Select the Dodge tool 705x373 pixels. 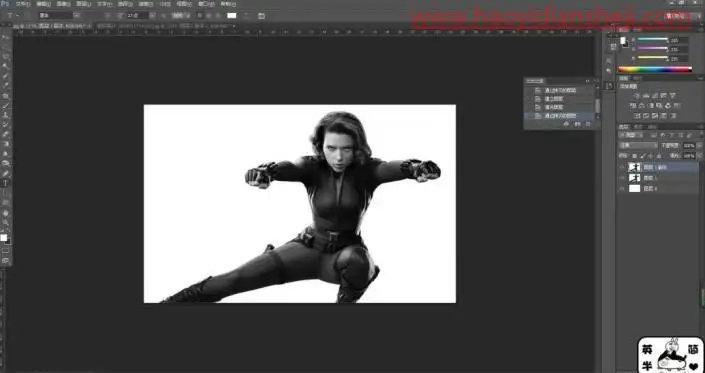point(6,164)
